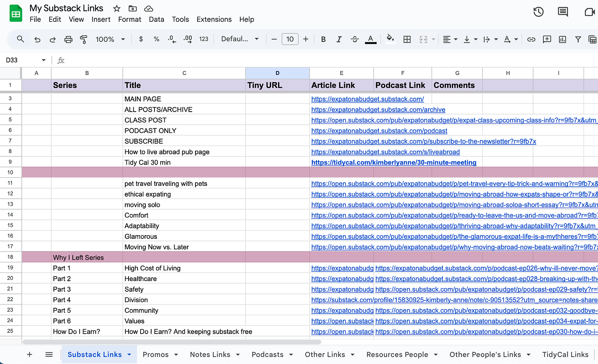Open the Data menu
This screenshot has width=598, height=364.
tap(156, 19)
